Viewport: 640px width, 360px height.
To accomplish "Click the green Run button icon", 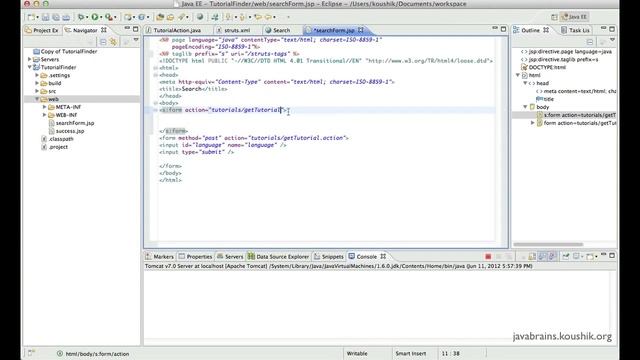I will coord(95,17).
